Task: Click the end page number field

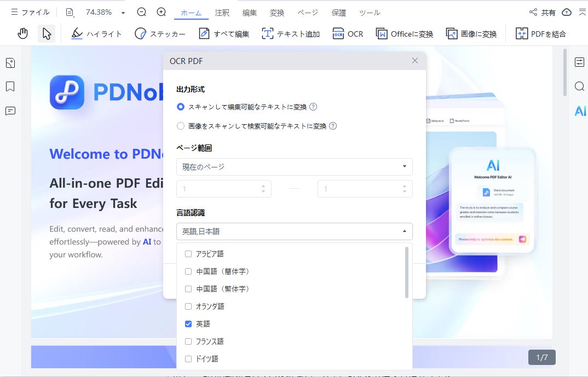Action: (365, 189)
